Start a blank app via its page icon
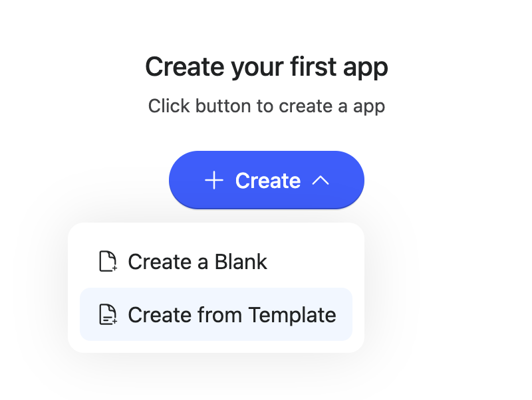 [108, 262]
